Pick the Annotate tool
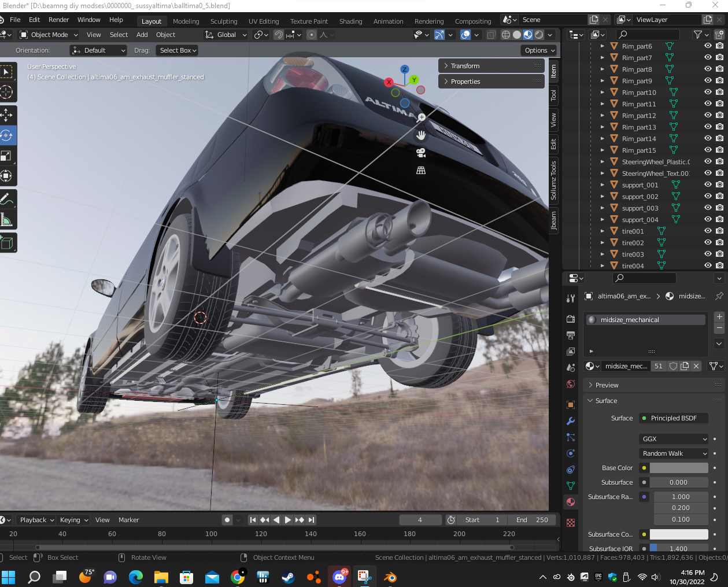Image resolution: width=728 pixels, height=587 pixels. coord(6,200)
